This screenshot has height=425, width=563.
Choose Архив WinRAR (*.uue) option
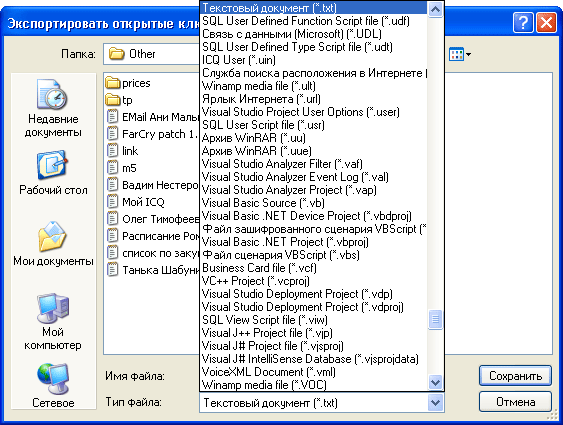pos(313,151)
